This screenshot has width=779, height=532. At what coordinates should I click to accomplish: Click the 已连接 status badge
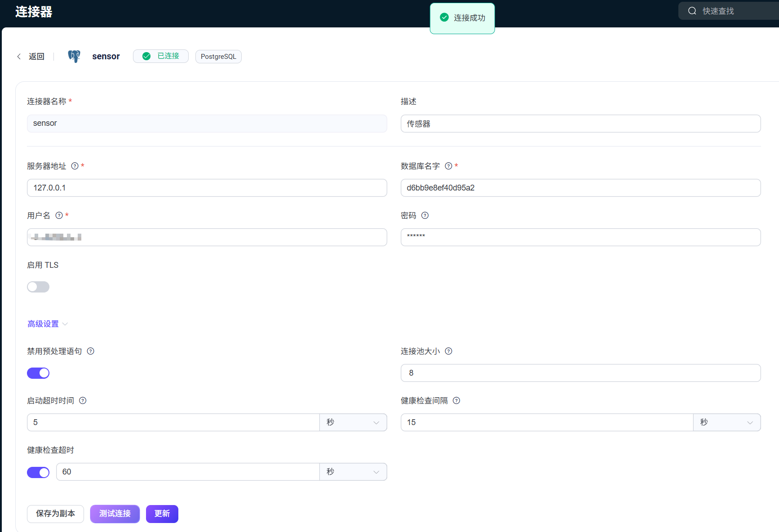161,56
